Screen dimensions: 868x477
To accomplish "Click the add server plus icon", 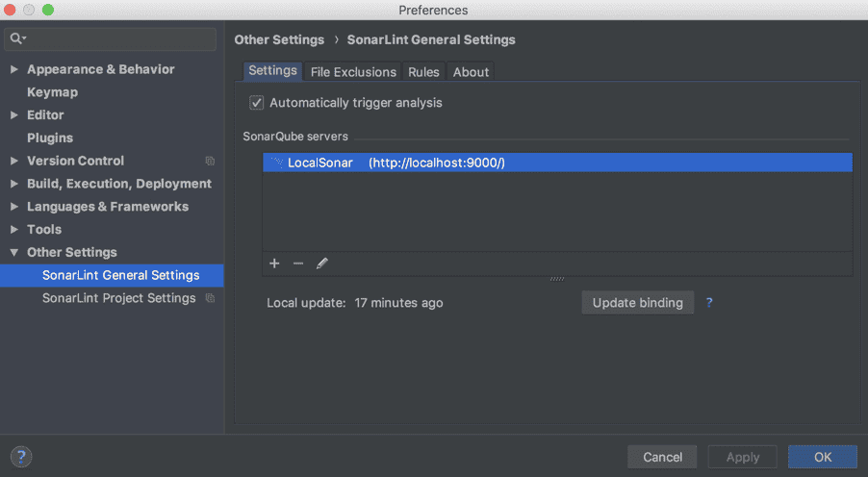I will point(274,264).
